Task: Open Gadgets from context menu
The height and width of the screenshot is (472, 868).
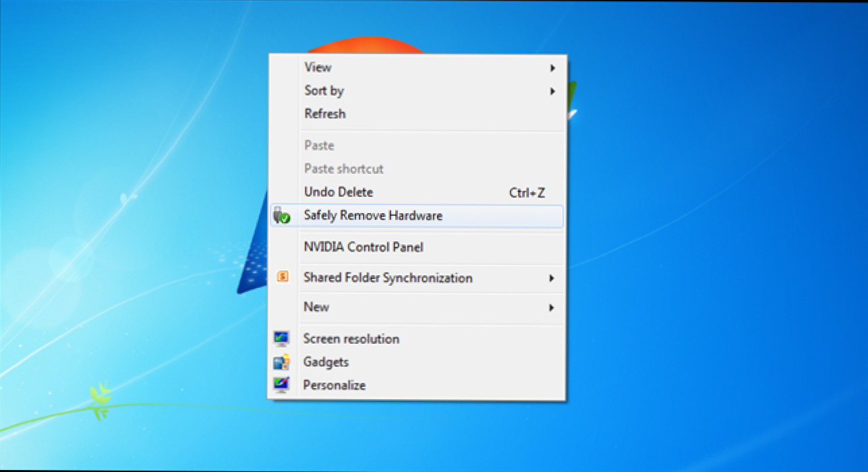Action: point(416,362)
